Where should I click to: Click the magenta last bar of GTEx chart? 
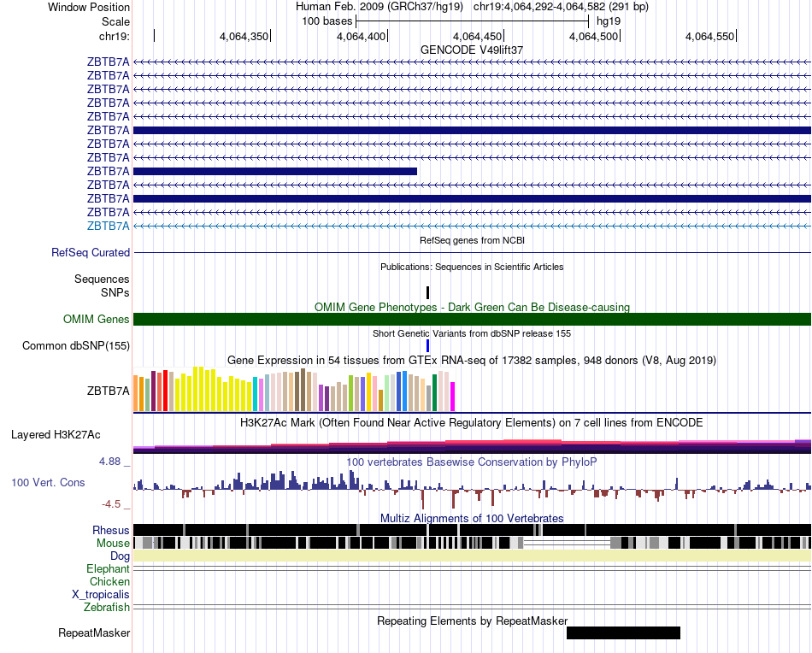click(x=453, y=397)
